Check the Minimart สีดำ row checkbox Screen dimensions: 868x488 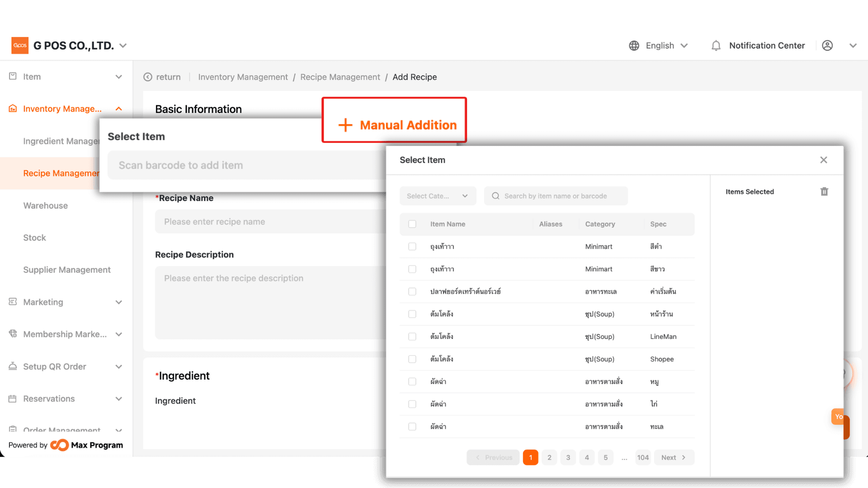point(412,247)
